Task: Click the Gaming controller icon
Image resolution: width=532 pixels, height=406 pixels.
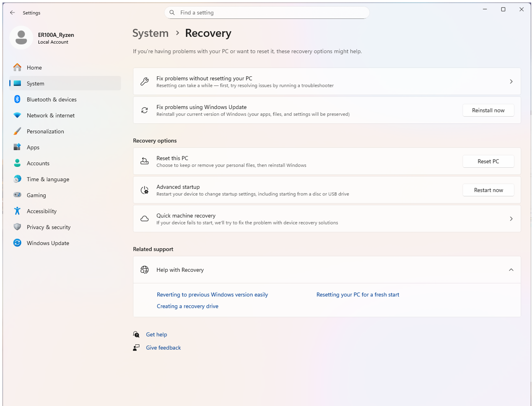Action: (x=17, y=195)
